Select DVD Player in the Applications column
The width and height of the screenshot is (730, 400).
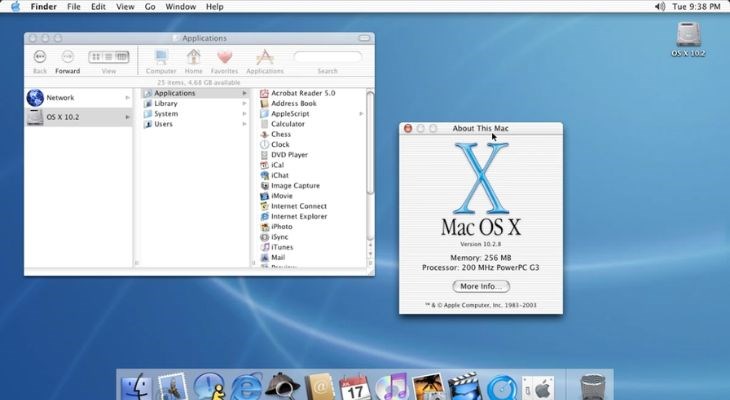click(289, 155)
